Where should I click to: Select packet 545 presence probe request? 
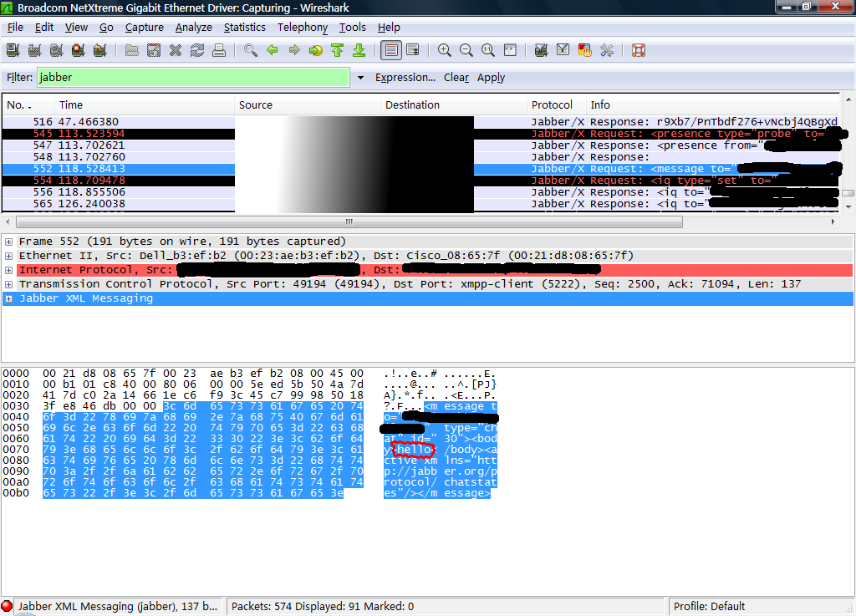click(x=420, y=134)
